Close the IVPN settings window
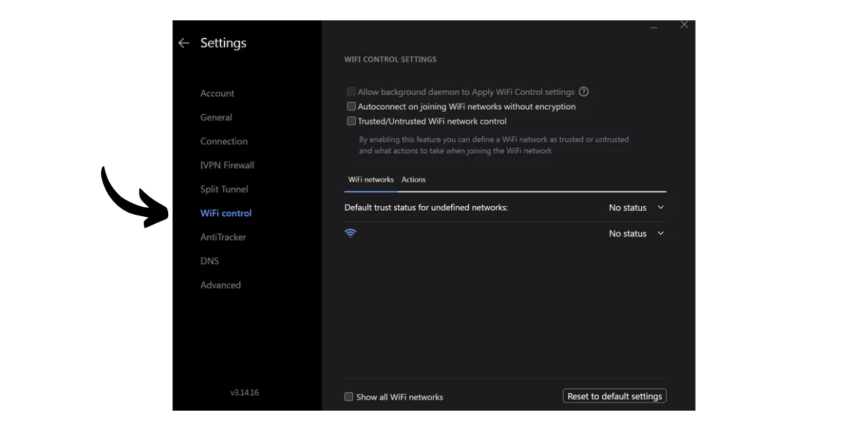The image size is (868, 431). 684,25
